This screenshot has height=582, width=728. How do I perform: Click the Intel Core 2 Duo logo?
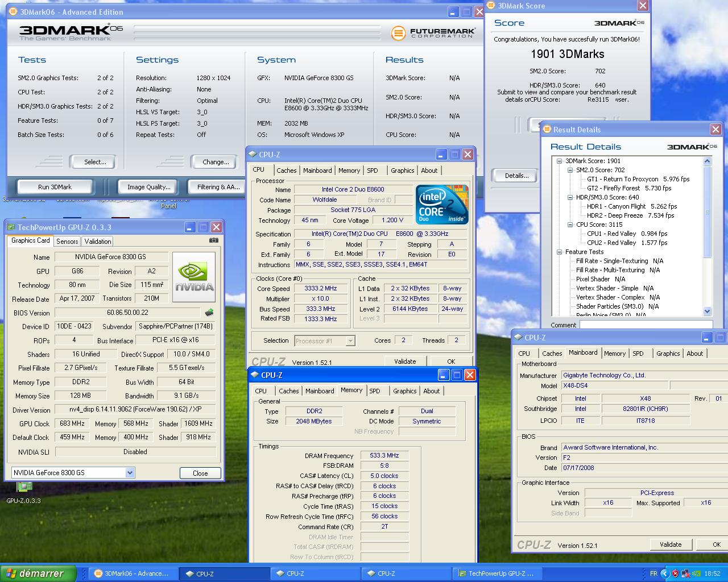click(442, 204)
